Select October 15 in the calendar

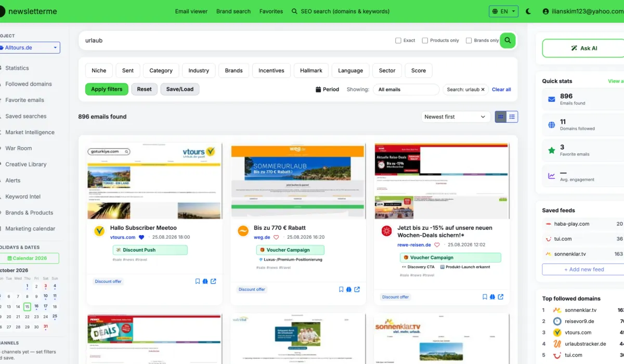[27, 307]
